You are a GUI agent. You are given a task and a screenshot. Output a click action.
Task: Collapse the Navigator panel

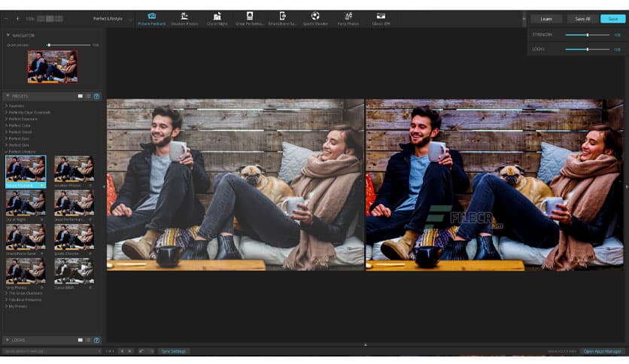point(8,35)
